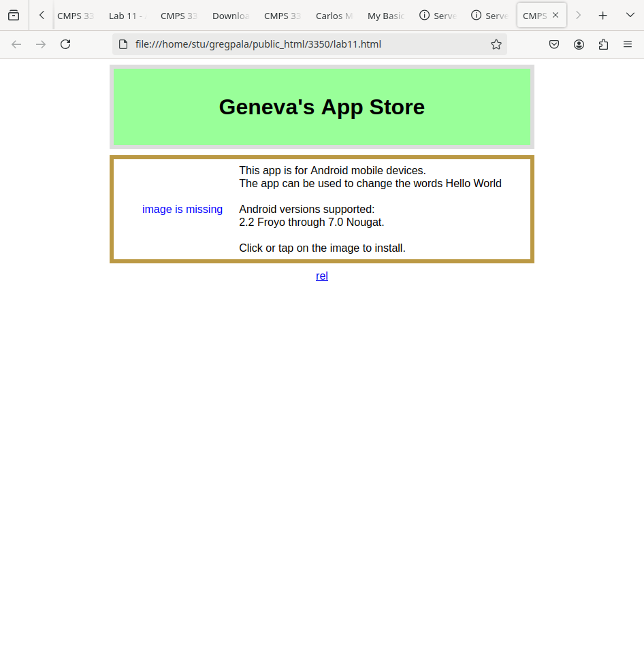Image resolution: width=644 pixels, height=658 pixels.
Task: Bookmark this page with the star icon
Action: [496, 44]
